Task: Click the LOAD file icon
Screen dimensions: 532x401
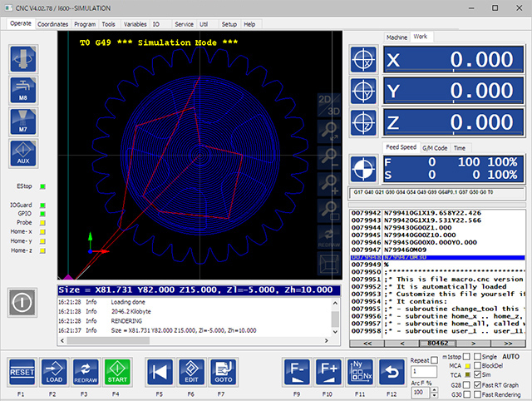Action: (x=53, y=370)
